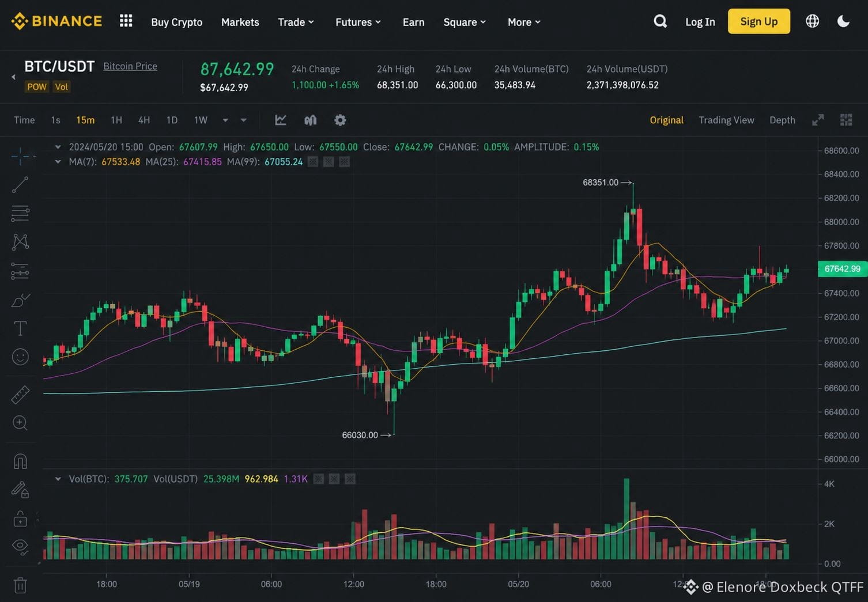Open the Futures dropdown menu
The height and width of the screenshot is (602, 868).
click(358, 22)
